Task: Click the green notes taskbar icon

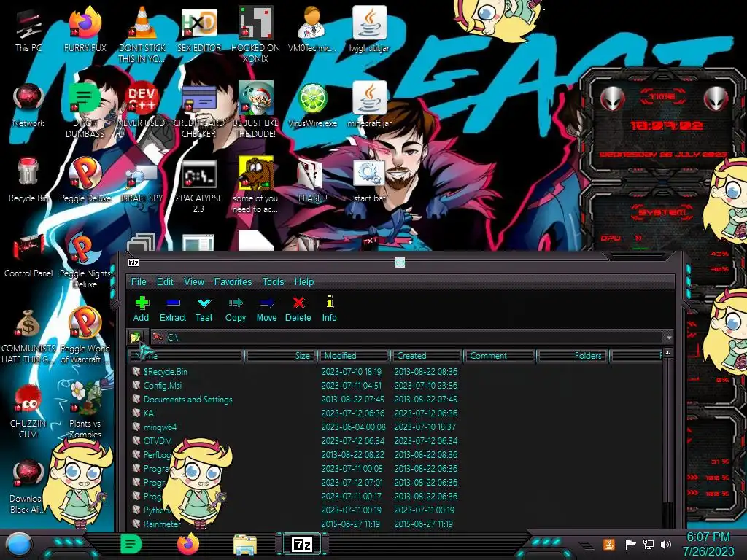Action: [131, 544]
